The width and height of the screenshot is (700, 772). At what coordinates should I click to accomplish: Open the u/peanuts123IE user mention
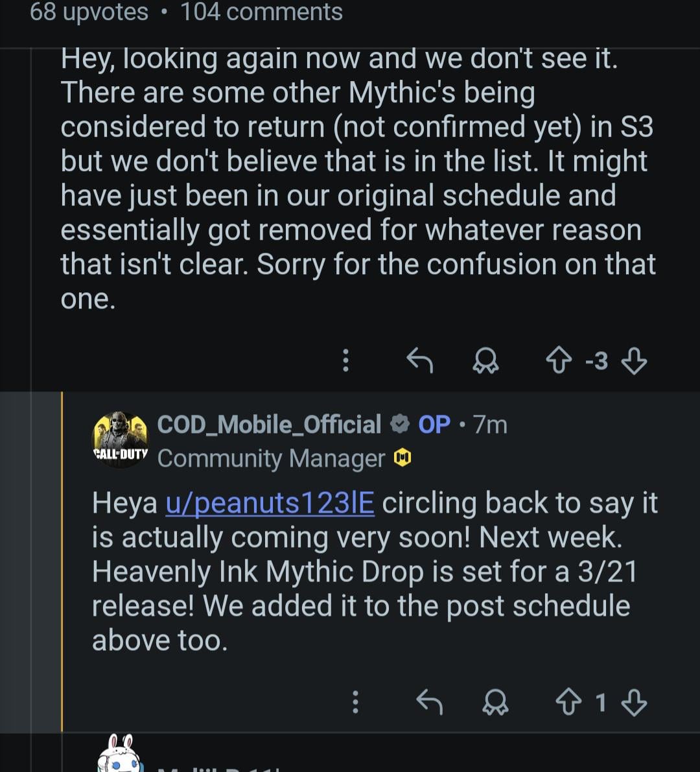tap(270, 503)
